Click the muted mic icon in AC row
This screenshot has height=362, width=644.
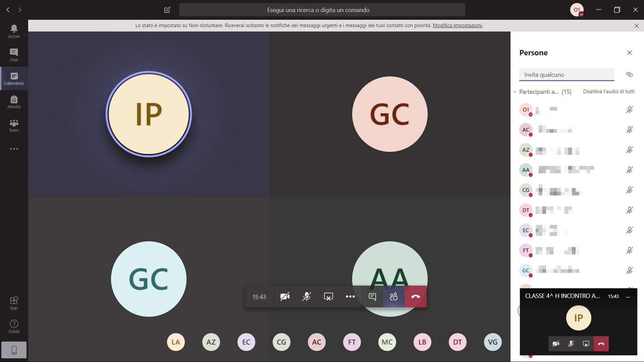coord(630,130)
